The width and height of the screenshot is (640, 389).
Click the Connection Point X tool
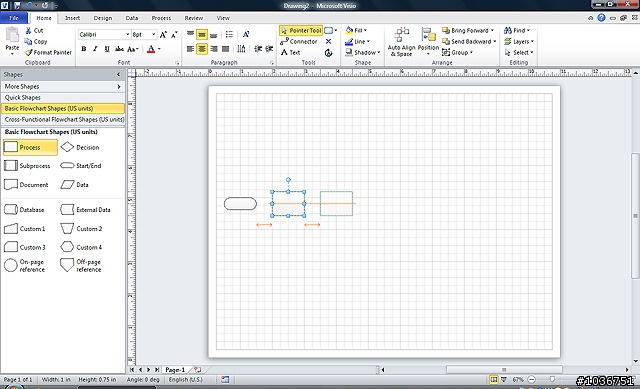tap(328, 42)
